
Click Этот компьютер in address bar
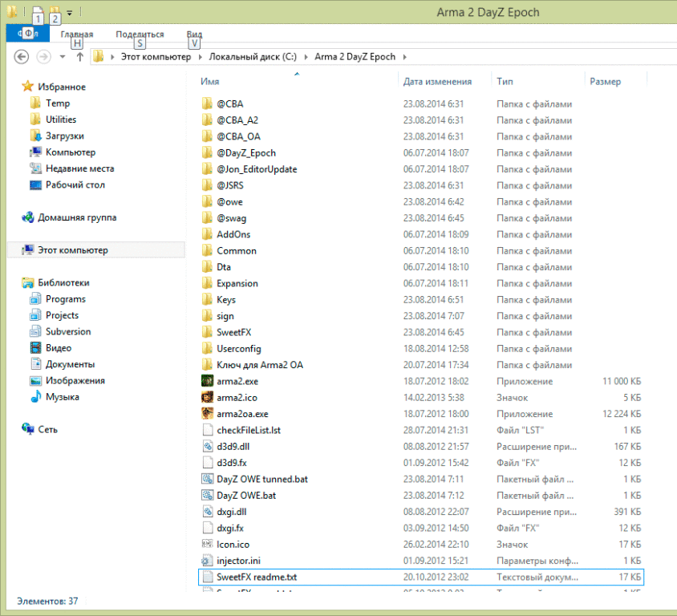156,57
